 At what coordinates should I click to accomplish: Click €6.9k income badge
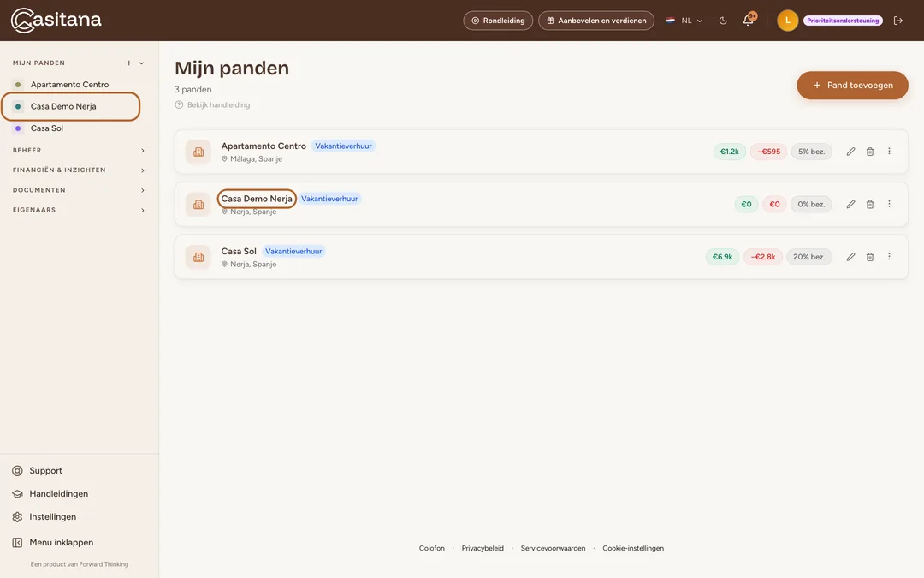(x=722, y=257)
